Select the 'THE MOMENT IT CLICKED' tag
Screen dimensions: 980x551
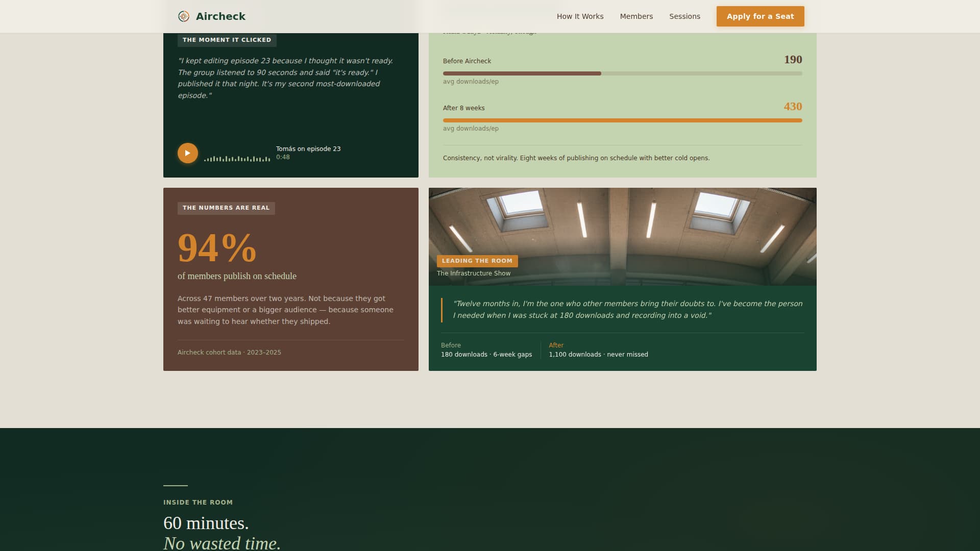pos(227,40)
